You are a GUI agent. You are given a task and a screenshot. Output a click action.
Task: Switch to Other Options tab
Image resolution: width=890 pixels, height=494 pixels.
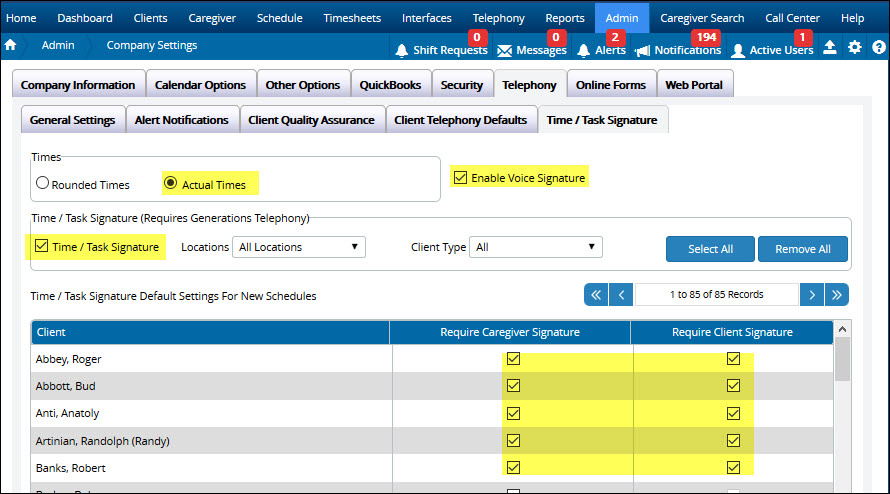click(303, 85)
